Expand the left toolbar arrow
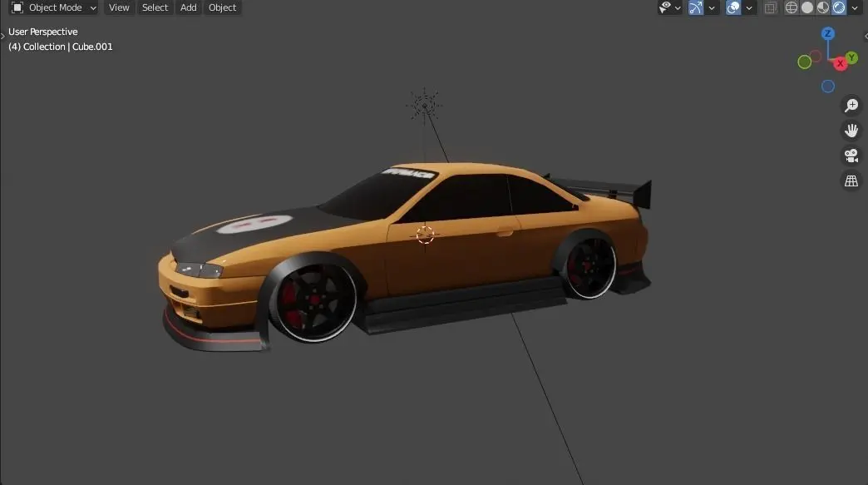868x485 pixels. click(2, 36)
